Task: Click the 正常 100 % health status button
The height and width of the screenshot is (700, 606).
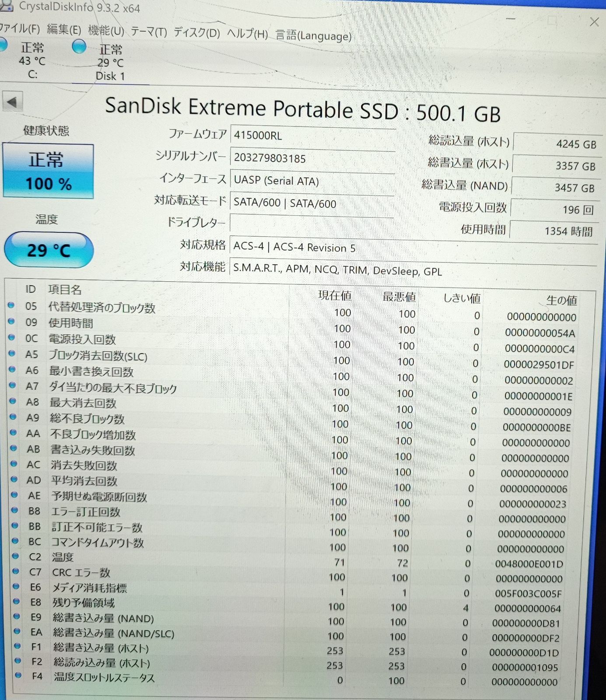Action: click(x=48, y=171)
